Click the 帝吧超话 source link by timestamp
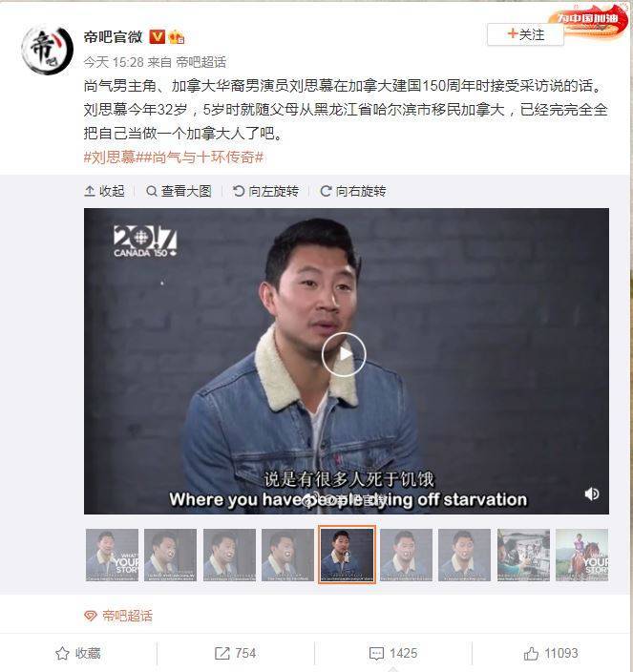The width and height of the screenshot is (633, 672). (201, 63)
